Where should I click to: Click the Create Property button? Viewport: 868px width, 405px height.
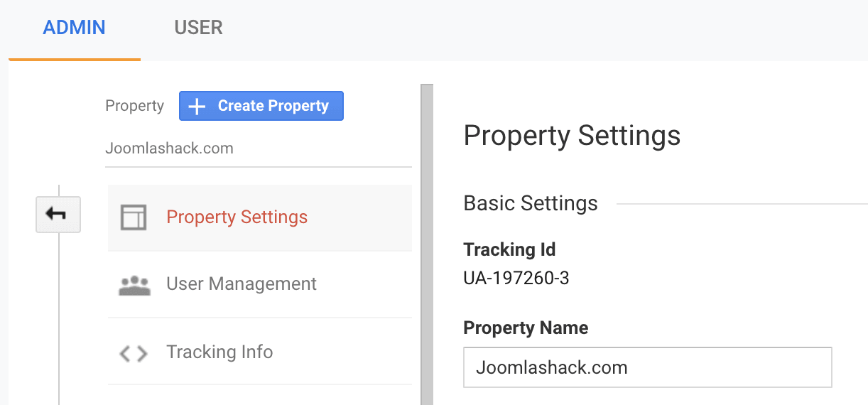coord(261,106)
